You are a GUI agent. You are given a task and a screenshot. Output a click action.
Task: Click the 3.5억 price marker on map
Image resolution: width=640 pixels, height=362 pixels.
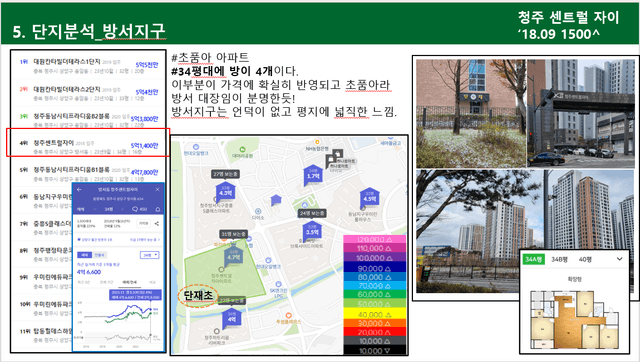click(x=312, y=231)
